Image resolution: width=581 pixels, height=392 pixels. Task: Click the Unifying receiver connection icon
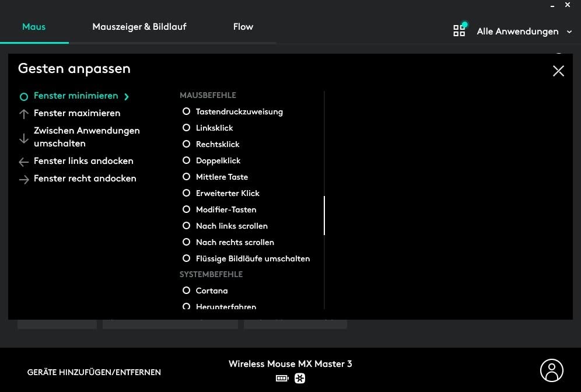300,378
